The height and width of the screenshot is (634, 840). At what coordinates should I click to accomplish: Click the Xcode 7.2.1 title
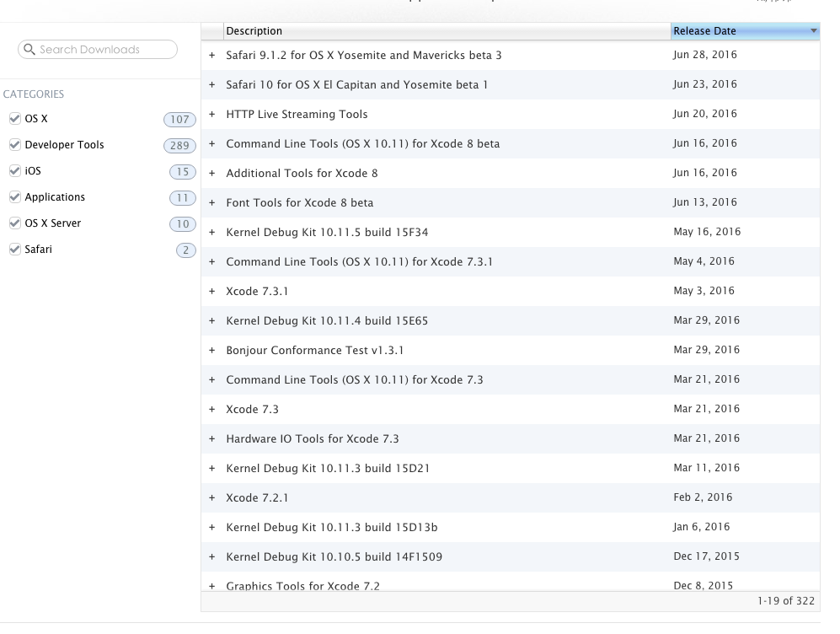click(x=257, y=497)
